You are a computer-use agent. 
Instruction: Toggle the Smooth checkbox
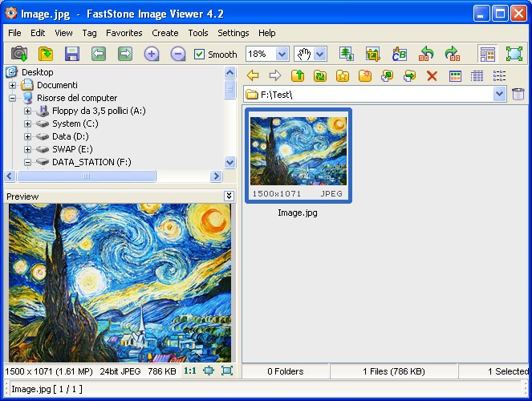pyautogui.click(x=199, y=55)
